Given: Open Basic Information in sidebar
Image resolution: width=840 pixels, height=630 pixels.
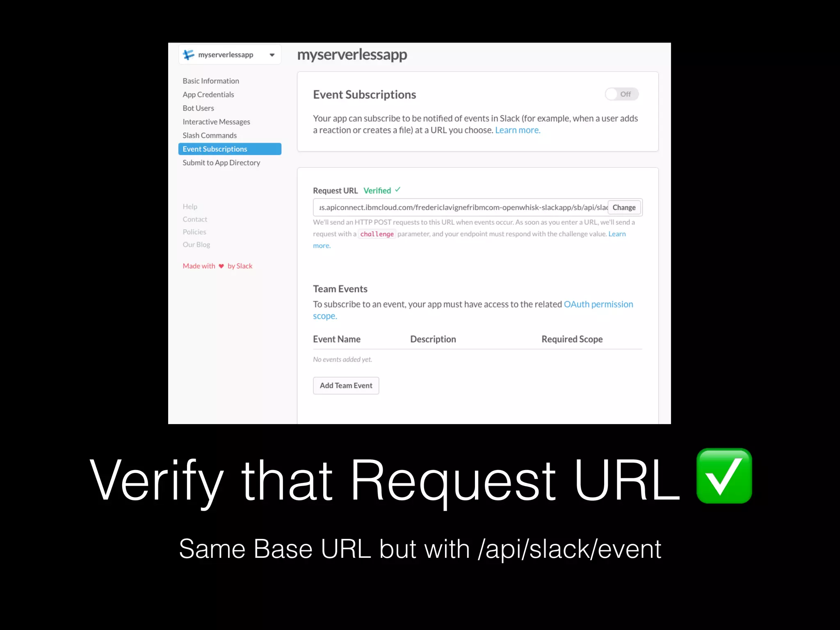Looking at the screenshot, I should click(211, 81).
